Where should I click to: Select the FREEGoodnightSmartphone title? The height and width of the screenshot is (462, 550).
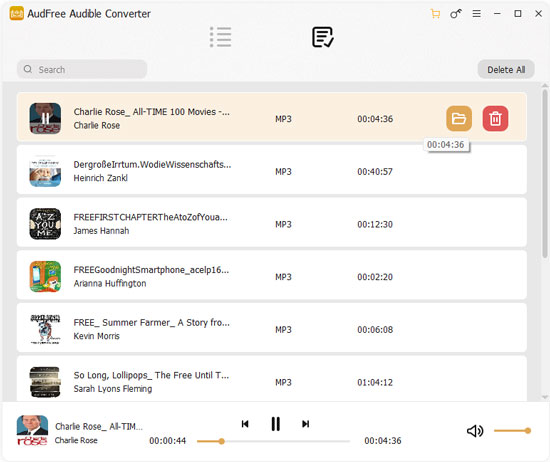pyautogui.click(x=151, y=270)
